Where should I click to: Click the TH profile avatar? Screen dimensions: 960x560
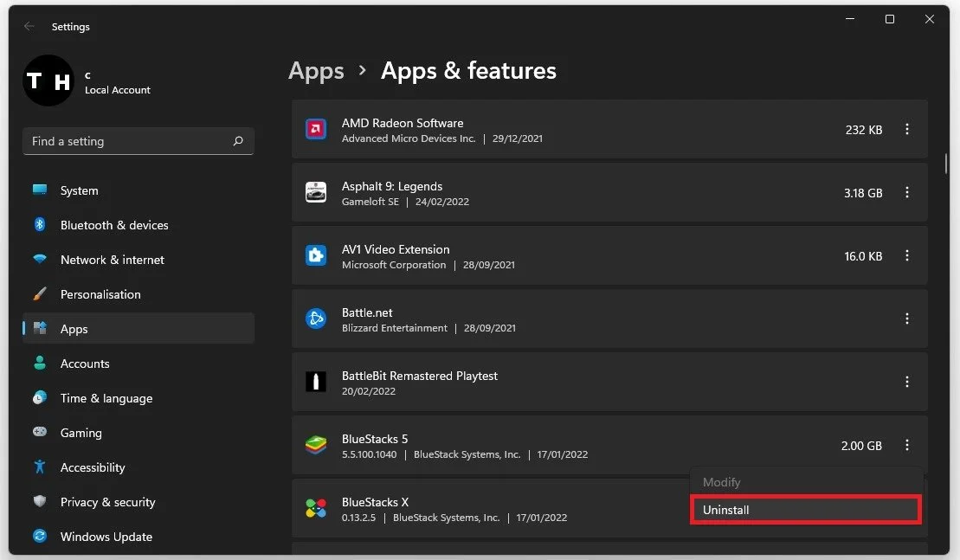pos(48,80)
